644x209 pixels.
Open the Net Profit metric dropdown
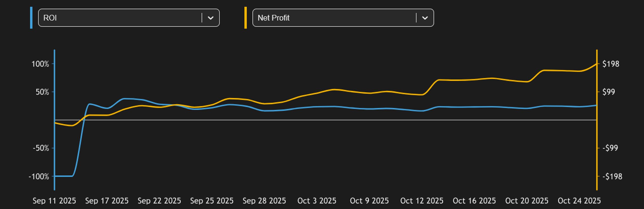(x=343, y=18)
